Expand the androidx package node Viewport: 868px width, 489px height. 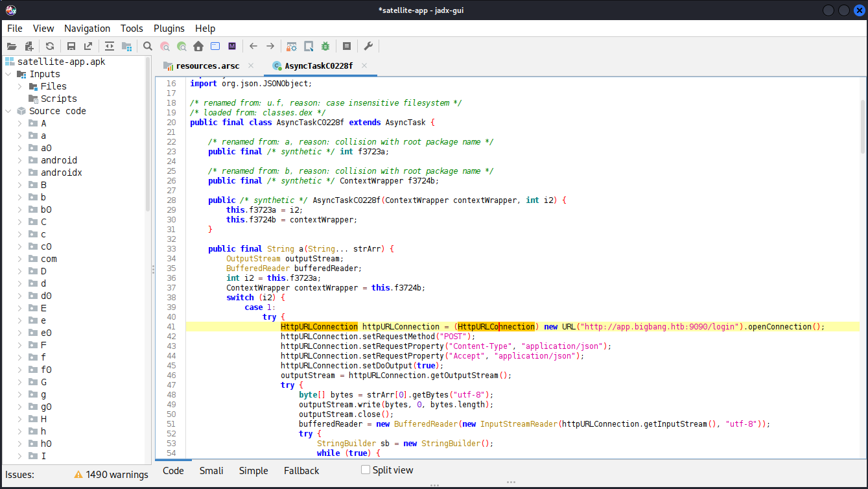click(20, 173)
